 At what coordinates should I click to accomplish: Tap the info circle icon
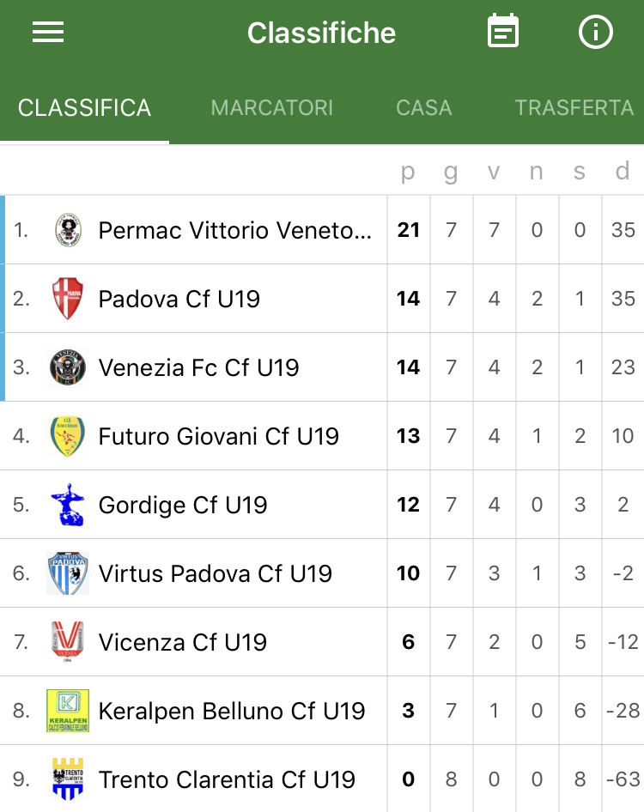click(x=595, y=32)
